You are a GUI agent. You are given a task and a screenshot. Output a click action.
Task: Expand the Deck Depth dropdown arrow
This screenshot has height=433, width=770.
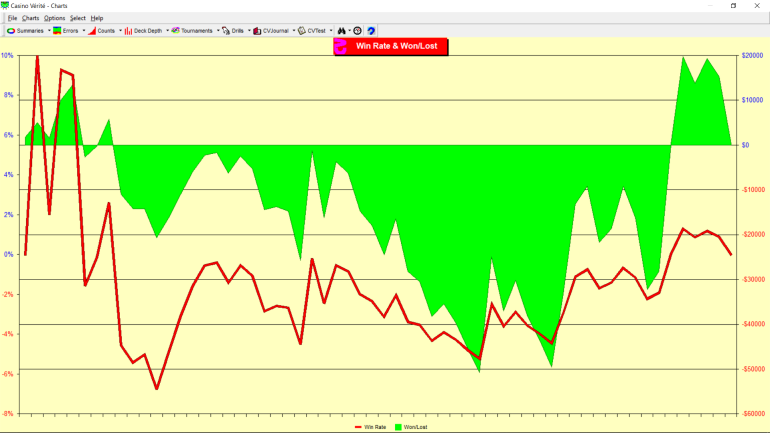point(167,31)
